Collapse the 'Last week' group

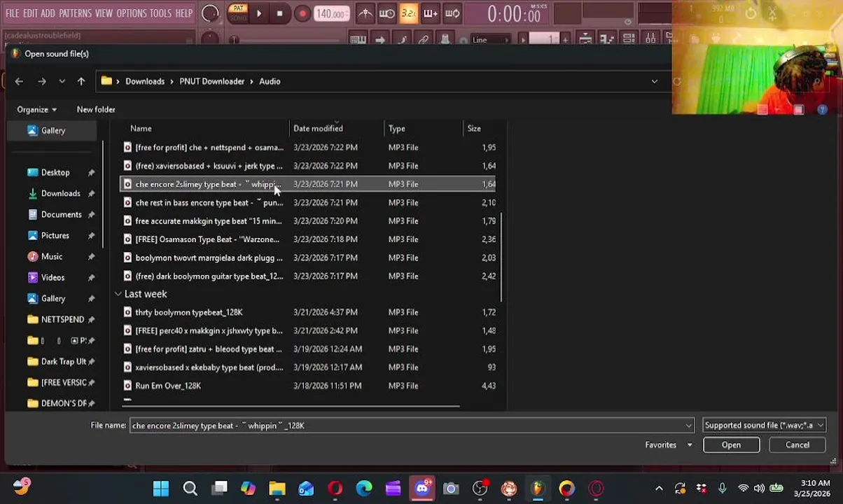coord(118,294)
